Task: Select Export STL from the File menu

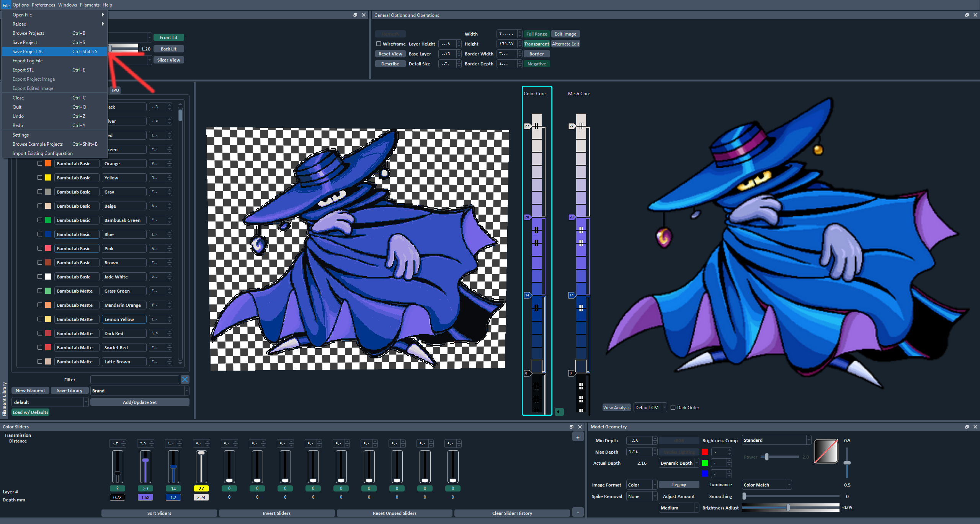Action: click(x=23, y=70)
